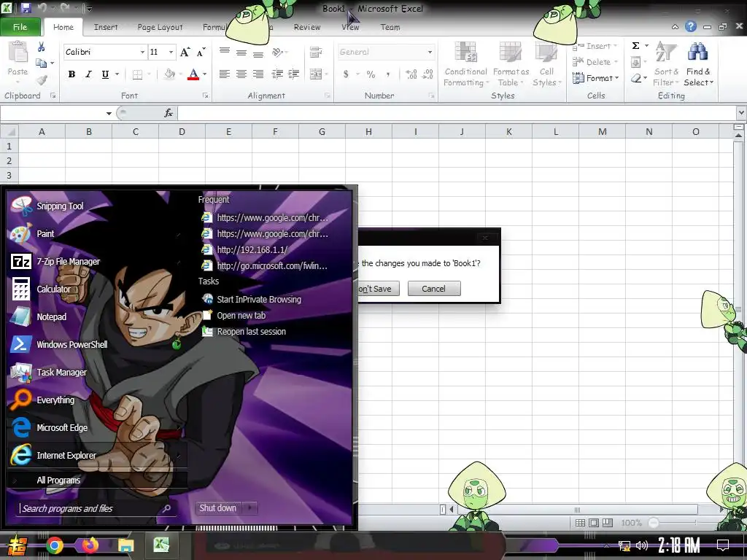Open the Format cells dropdown
The image size is (747, 560).
tap(595, 77)
